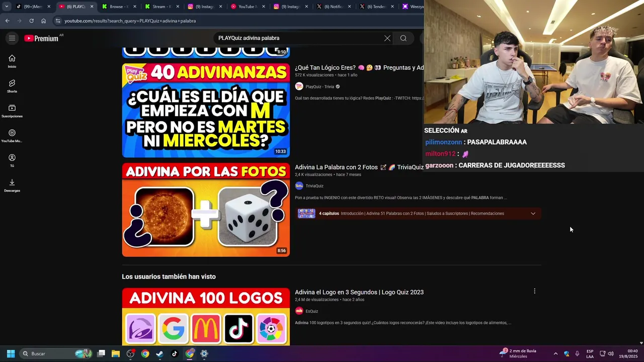This screenshot has width=644, height=362.
Task: Open the 2 mm de lluvia weather widget
Action: point(518,353)
